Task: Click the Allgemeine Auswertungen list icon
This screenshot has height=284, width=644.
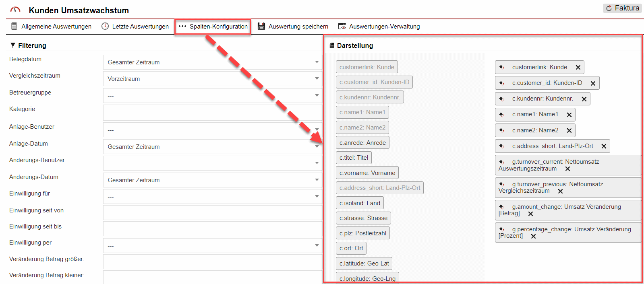Action: 14,26
